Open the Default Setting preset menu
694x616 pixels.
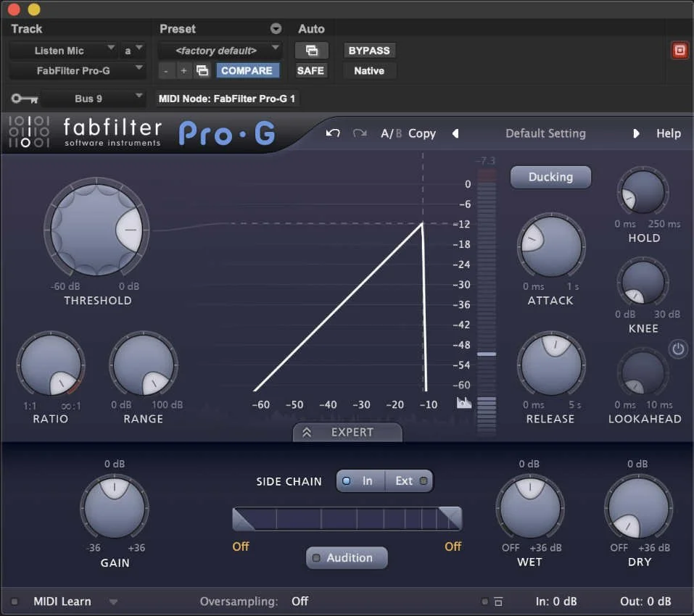pyautogui.click(x=545, y=133)
